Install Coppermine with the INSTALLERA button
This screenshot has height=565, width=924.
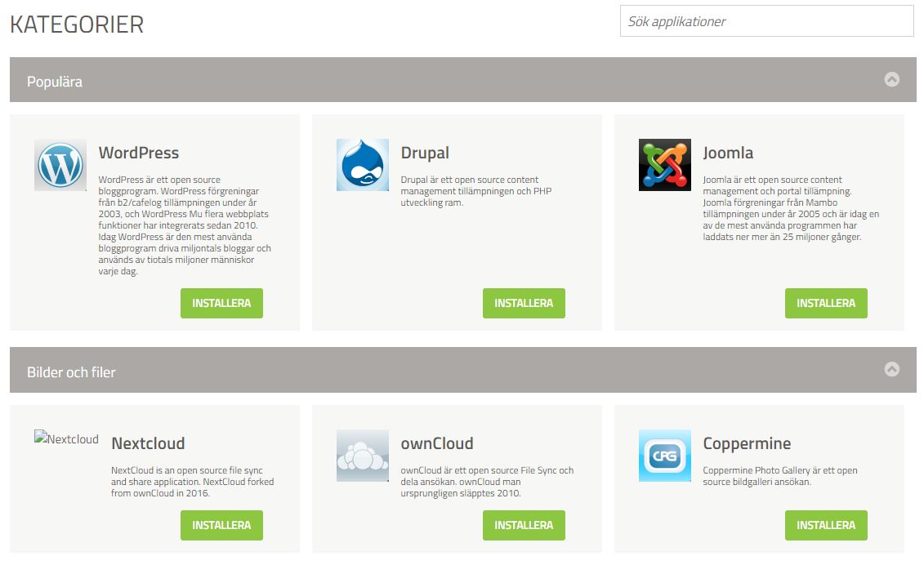click(x=826, y=526)
